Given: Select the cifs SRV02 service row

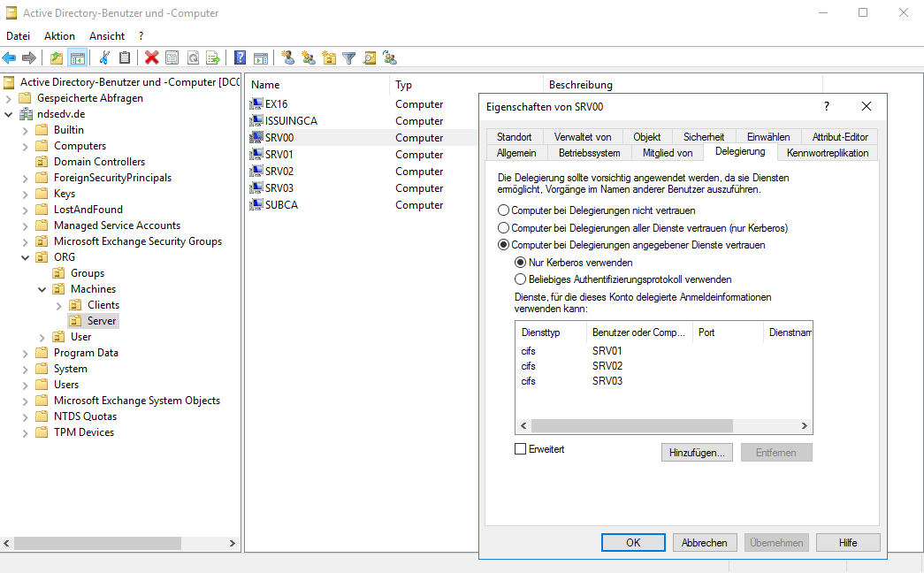Looking at the screenshot, I should (x=575, y=366).
